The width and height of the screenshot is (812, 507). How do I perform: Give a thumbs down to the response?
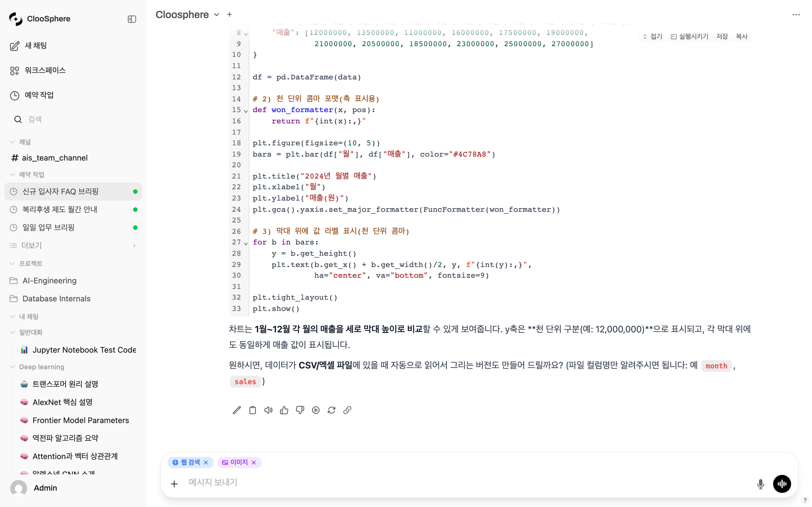300,410
